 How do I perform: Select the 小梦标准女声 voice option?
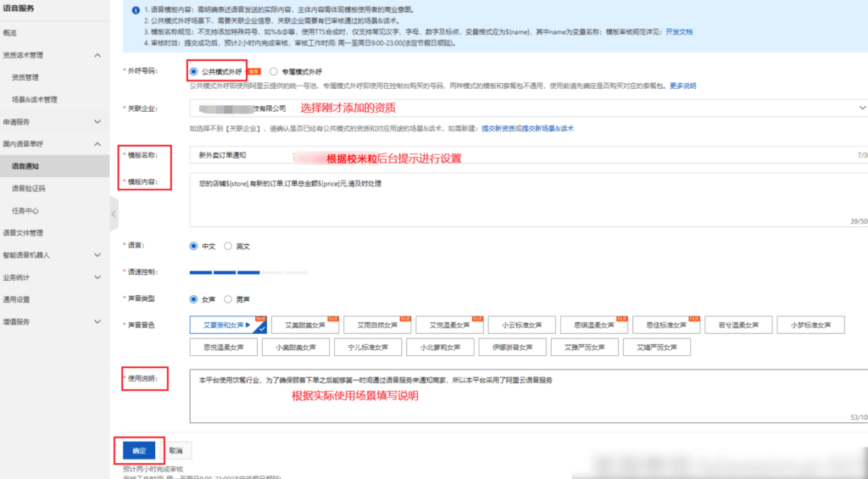coord(811,325)
